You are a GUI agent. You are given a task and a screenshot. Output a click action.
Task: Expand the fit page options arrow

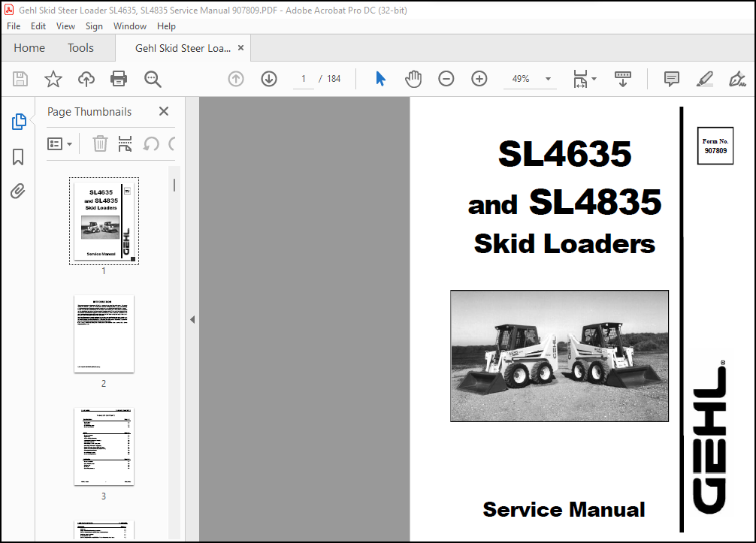coord(594,79)
